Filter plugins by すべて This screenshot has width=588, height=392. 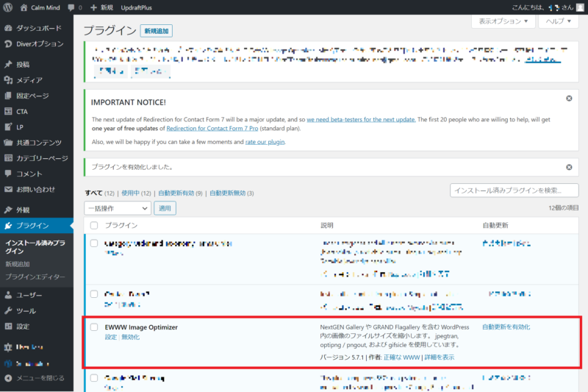94,193
